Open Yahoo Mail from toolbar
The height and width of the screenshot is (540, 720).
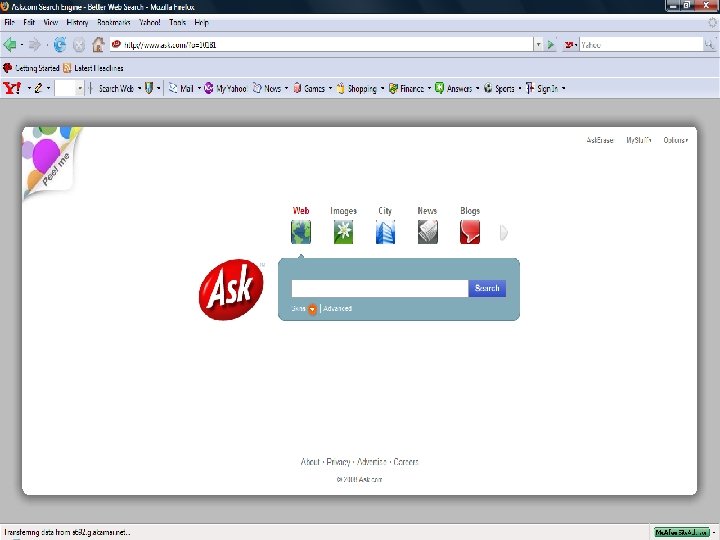[181, 88]
